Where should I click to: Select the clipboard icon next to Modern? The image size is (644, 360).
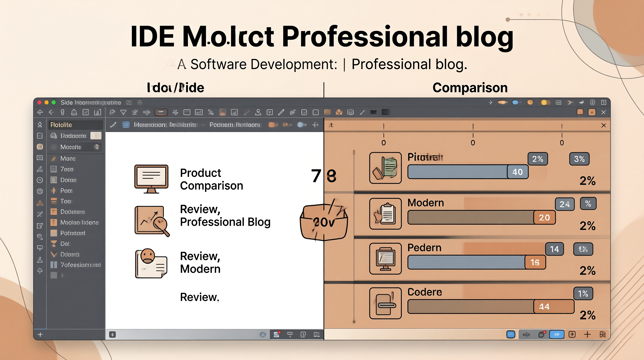[x=385, y=214]
